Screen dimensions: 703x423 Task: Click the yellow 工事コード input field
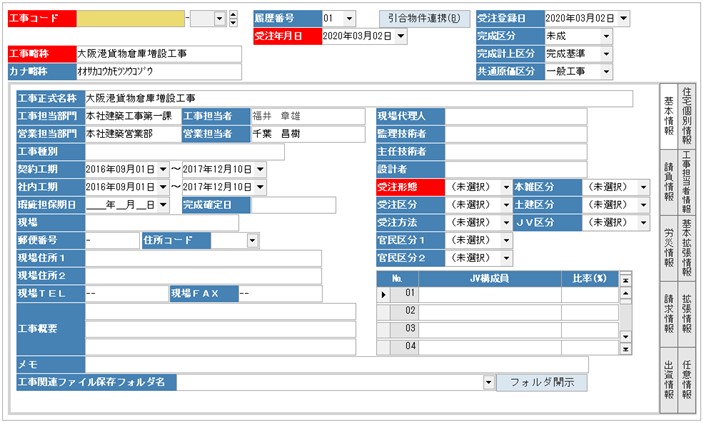pos(131,19)
